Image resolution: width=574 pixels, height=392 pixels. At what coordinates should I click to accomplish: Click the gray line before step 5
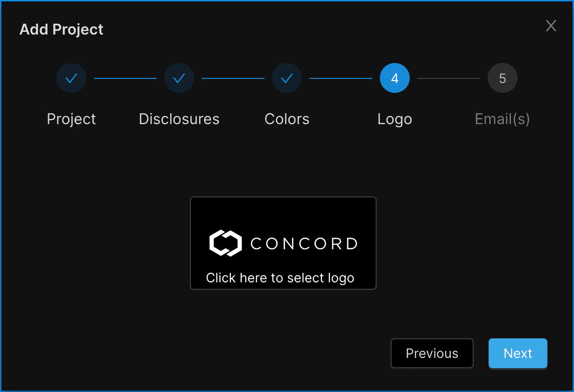448,78
